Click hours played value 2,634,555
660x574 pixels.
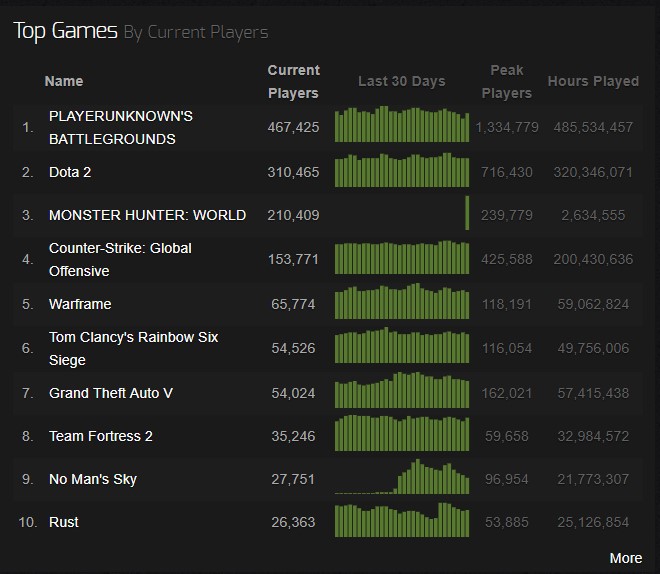click(593, 215)
